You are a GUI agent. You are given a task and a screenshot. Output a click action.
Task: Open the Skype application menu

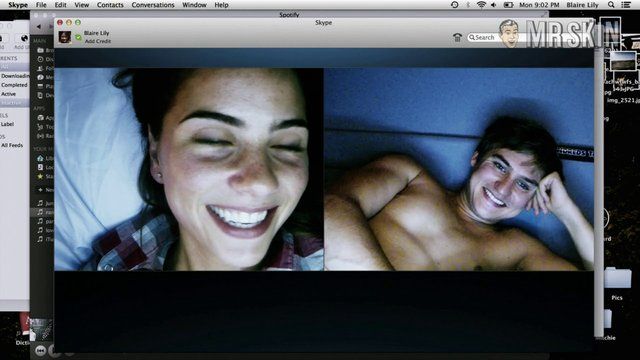click(x=18, y=5)
